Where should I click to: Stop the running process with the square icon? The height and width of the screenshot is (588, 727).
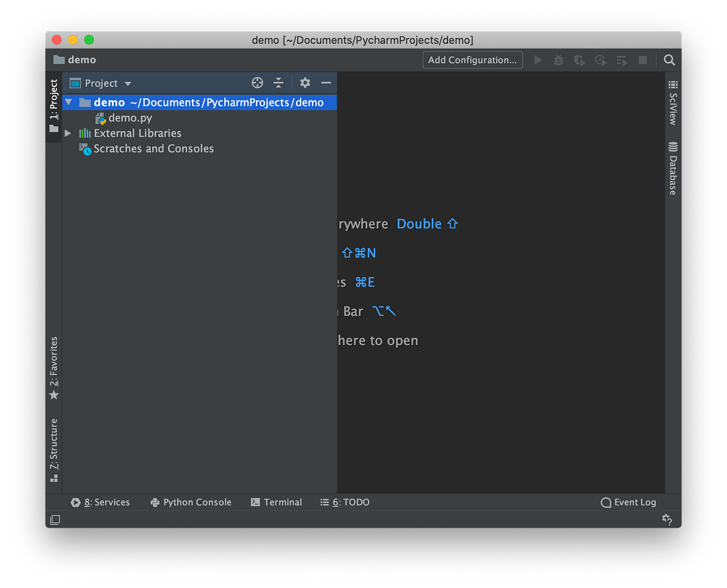642,60
